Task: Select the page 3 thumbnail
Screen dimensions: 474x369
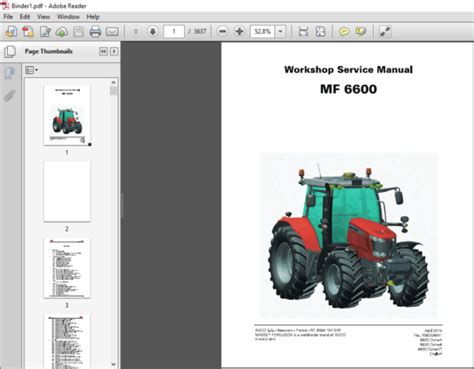Action: tap(67, 268)
